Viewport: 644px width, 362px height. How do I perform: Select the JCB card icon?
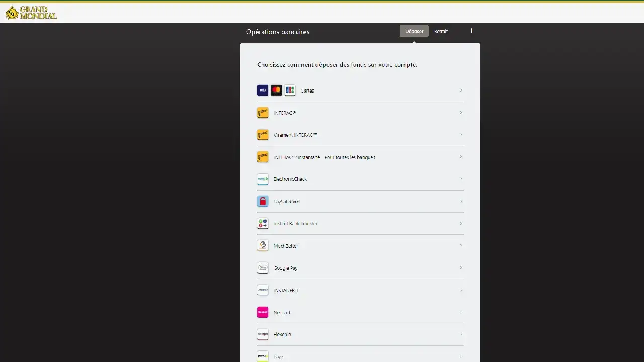[290, 90]
